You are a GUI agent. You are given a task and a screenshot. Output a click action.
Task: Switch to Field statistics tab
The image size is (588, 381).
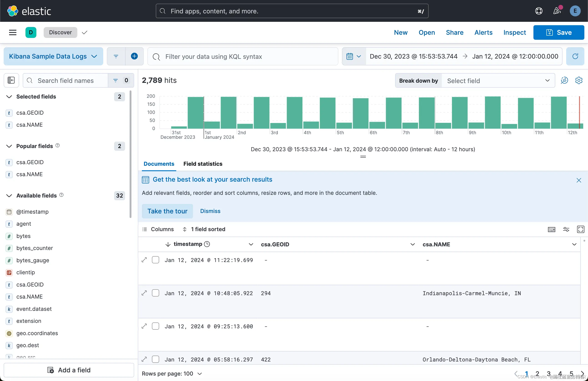203,164
